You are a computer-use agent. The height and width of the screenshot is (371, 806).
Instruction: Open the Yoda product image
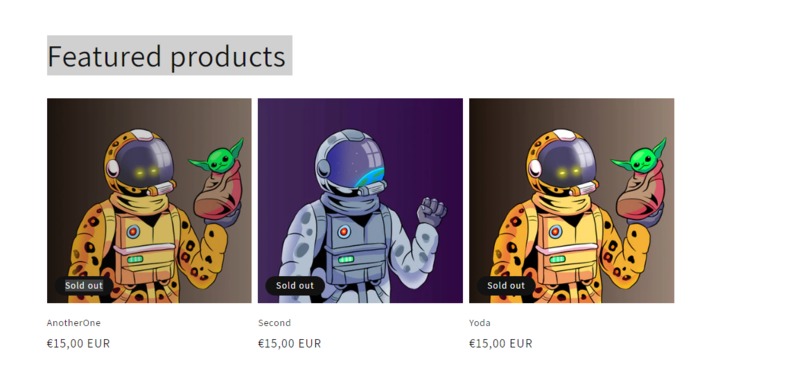click(571, 200)
